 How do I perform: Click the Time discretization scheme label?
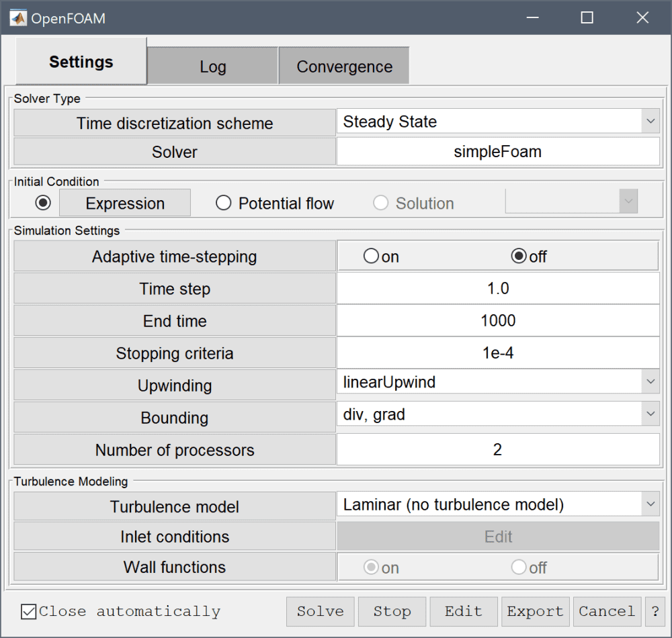(x=175, y=123)
